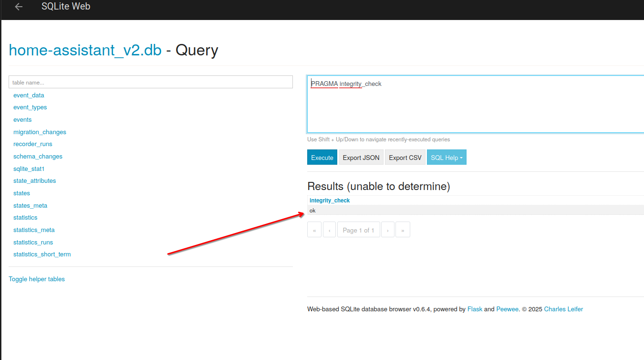
Task: Open the schema_changes table
Action: [38, 156]
